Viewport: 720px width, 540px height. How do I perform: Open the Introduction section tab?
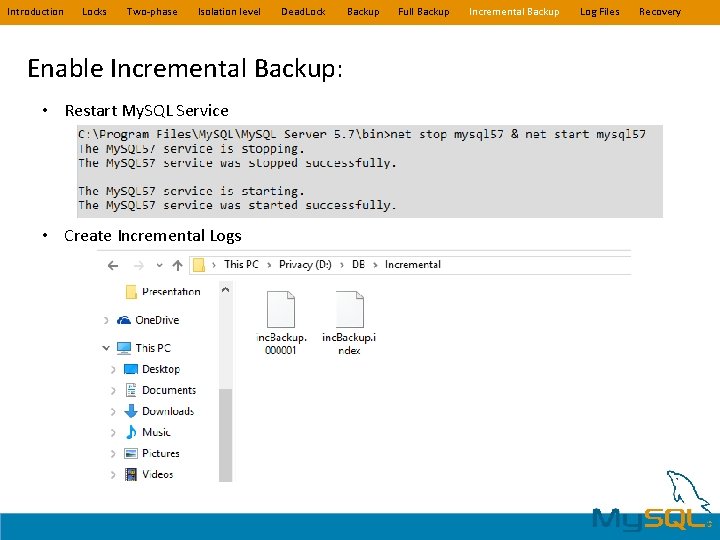click(x=35, y=11)
